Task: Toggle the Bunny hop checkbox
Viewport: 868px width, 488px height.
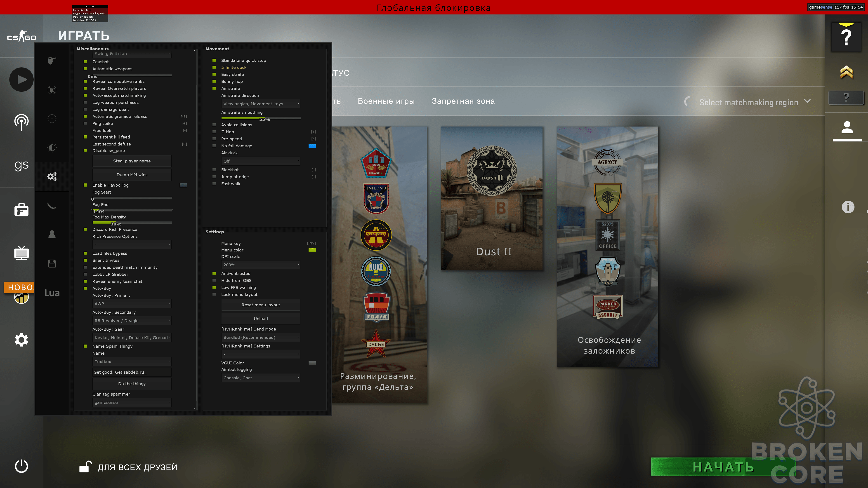Action: (x=214, y=82)
